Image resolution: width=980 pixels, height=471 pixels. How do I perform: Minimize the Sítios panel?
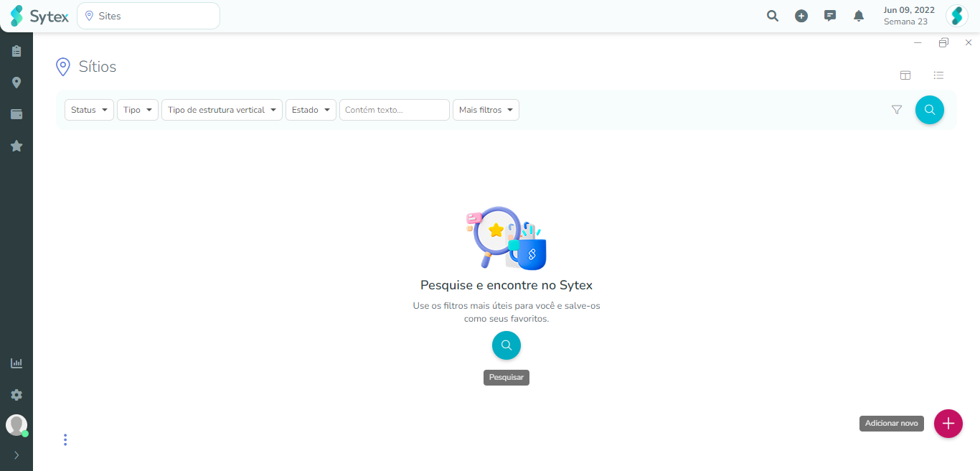(918, 43)
